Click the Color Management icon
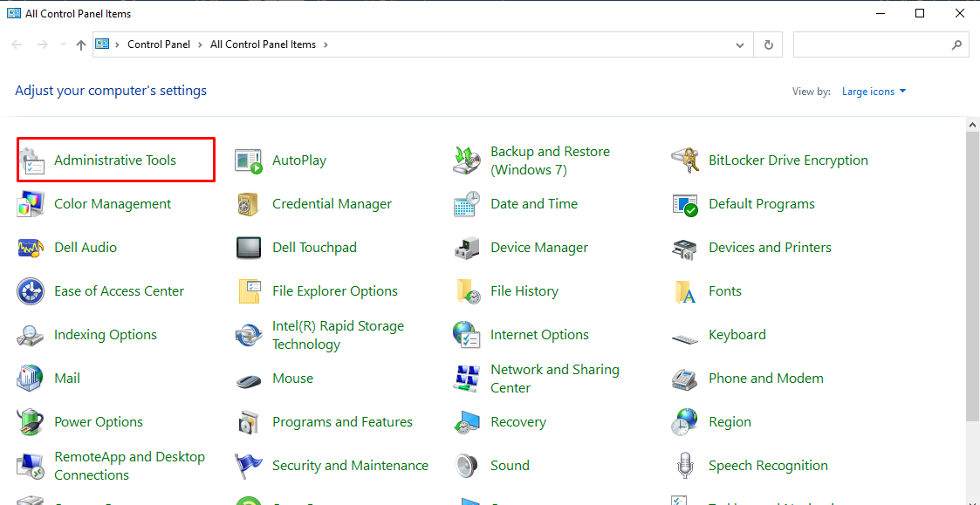980x505 pixels. click(31, 204)
